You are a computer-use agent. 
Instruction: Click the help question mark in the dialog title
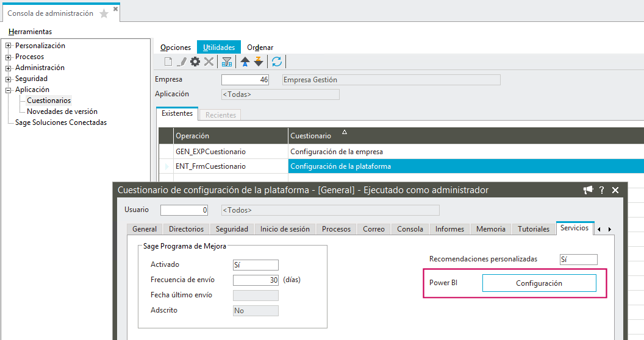[602, 190]
